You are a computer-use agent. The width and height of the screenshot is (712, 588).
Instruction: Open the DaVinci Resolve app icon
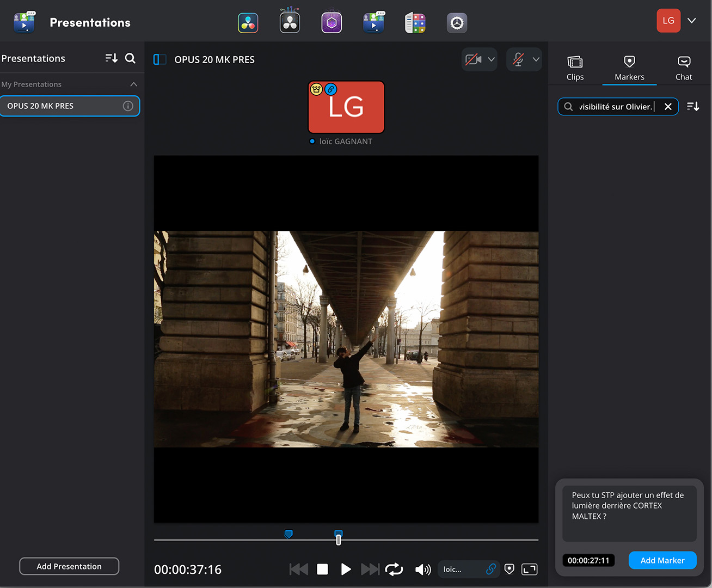(x=248, y=23)
